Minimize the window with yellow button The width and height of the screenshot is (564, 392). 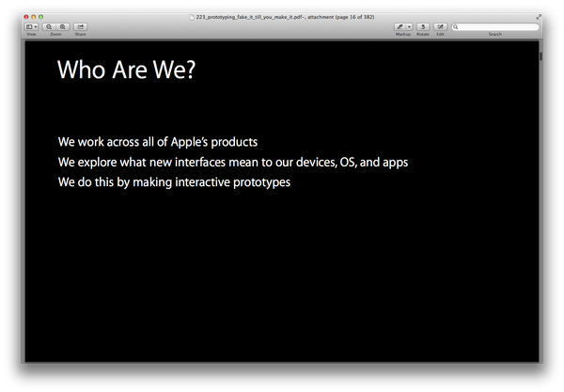(35, 17)
